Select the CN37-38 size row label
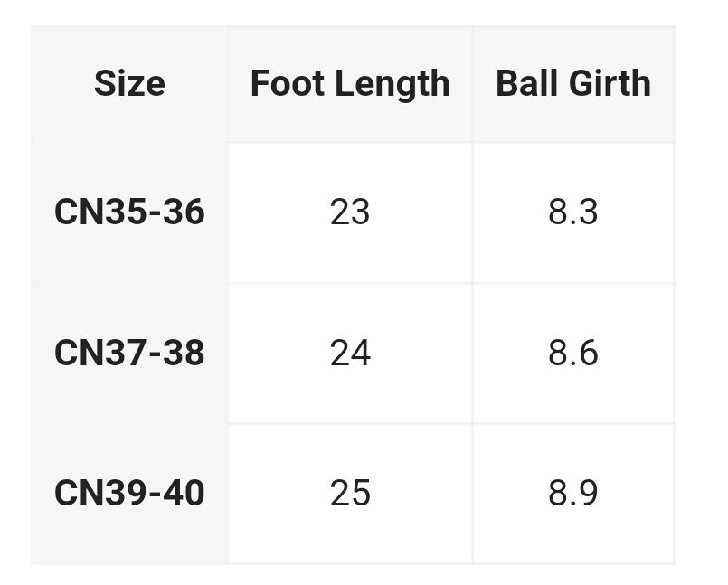 pos(129,353)
